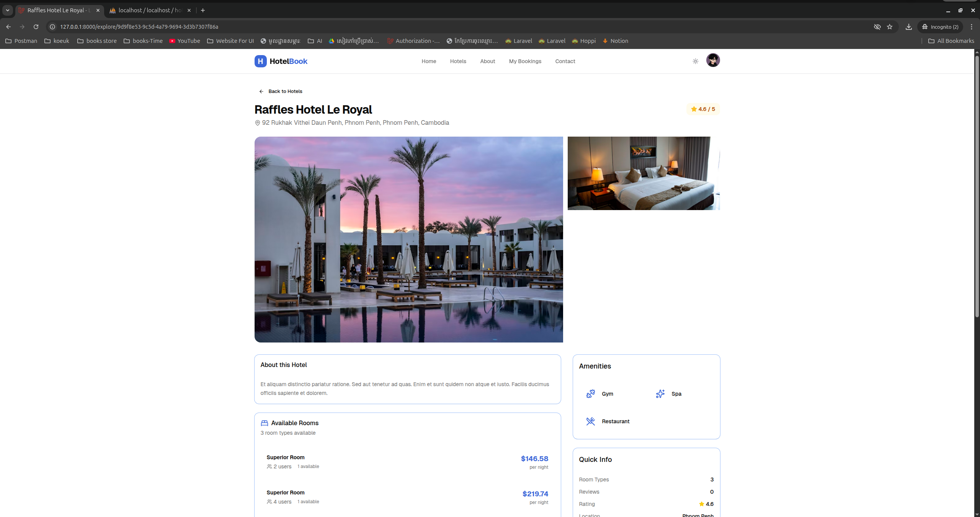This screenshot has height=517, width=980.
Task: Close the Raffles Hotel Le Royal tab
Action: (x=98, y=10)
